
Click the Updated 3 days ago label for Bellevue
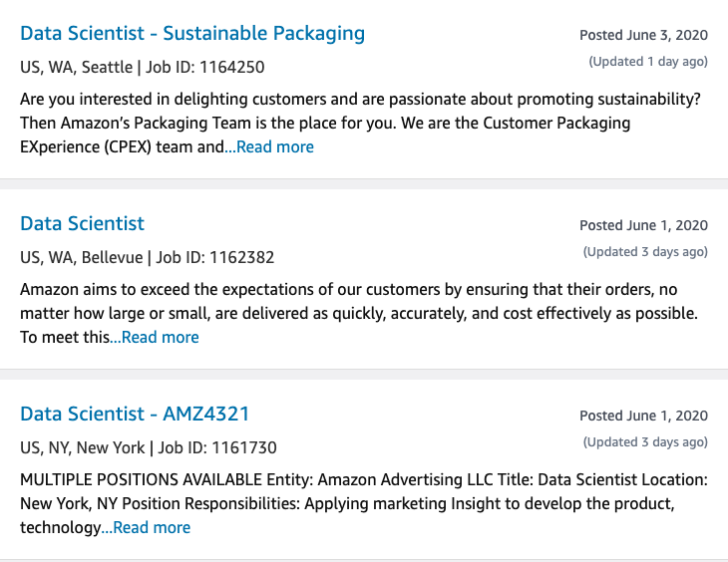pyautogui.click(x=645, y=252)
